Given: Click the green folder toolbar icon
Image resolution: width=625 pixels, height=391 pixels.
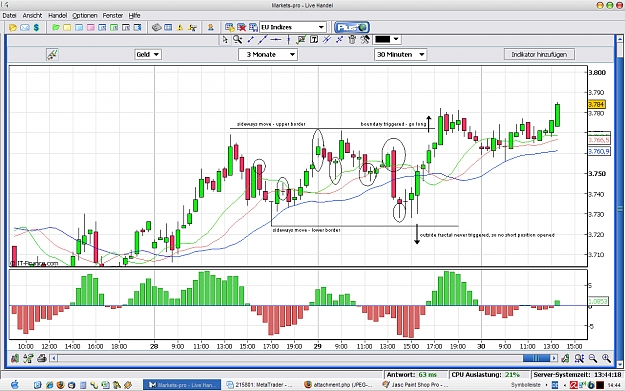Looking at the screenshot, I should pyautogui.click(x=56, y=28).
